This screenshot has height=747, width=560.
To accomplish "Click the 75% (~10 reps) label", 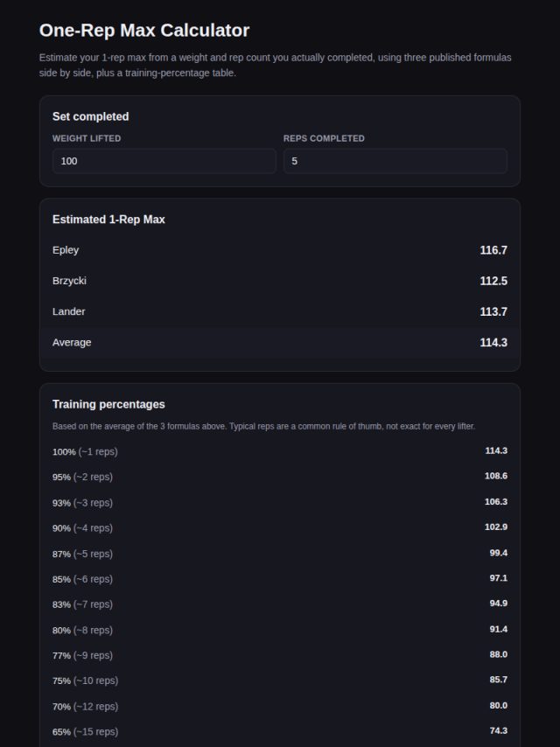I will pos(85,681).
